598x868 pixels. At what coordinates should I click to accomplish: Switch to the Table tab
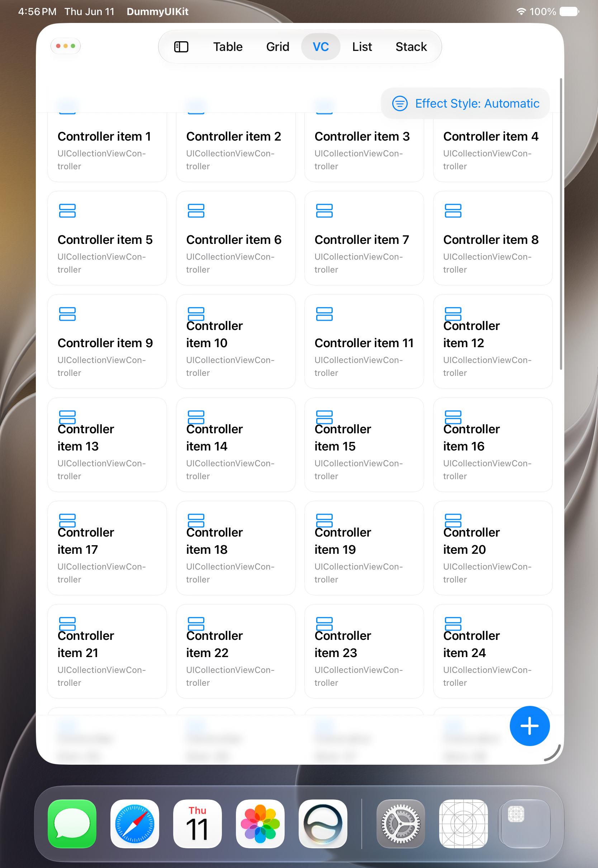click(x=228, y=47)
